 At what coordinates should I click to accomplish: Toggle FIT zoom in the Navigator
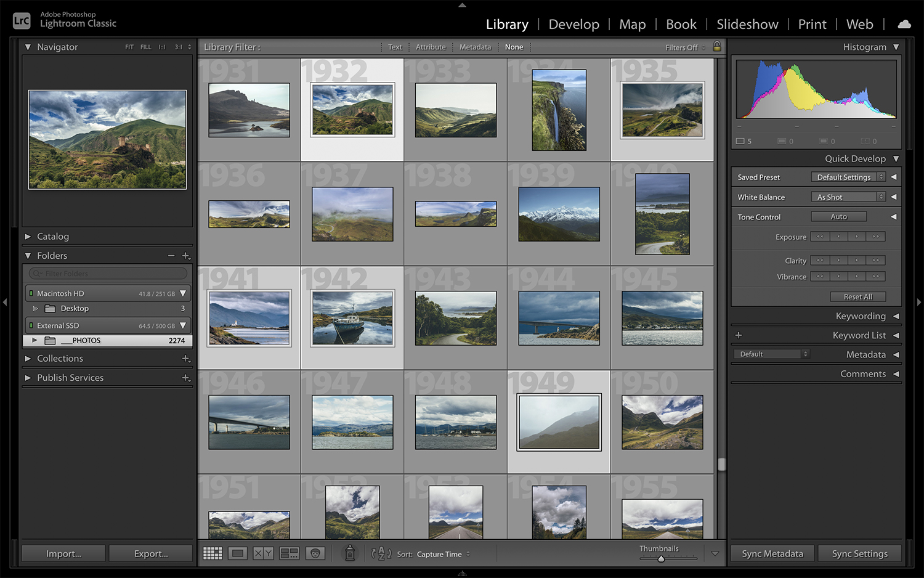click(129, 47)
